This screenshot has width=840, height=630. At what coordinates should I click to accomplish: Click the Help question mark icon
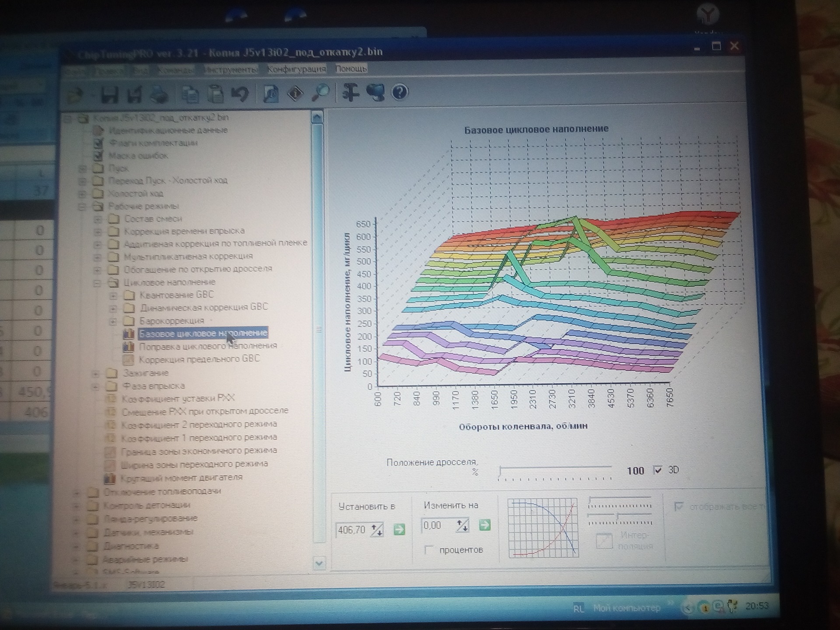(399, 92)
